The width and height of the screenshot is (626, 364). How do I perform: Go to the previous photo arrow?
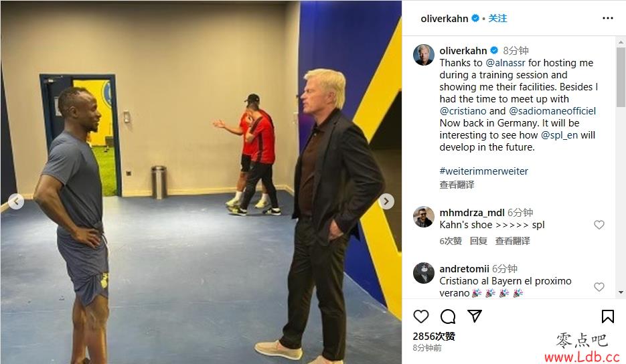(x=16, y=201)
